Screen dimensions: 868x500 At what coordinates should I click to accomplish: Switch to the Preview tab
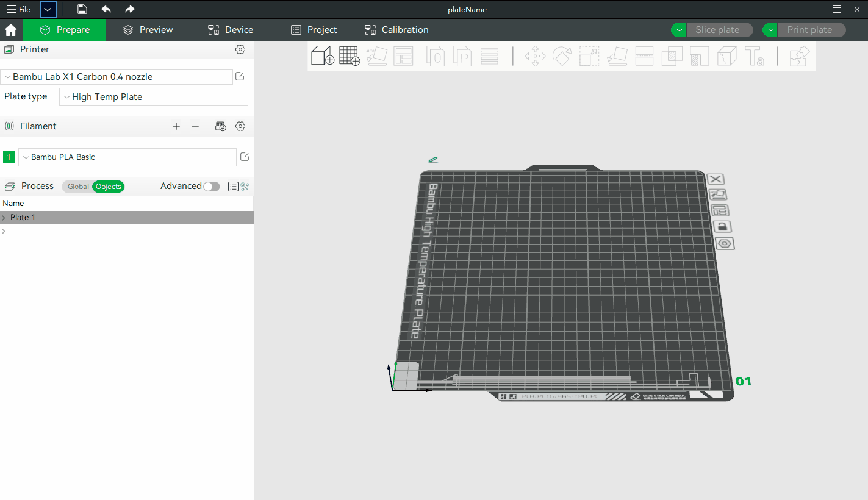pyautogui.click(x=148, y=30)
